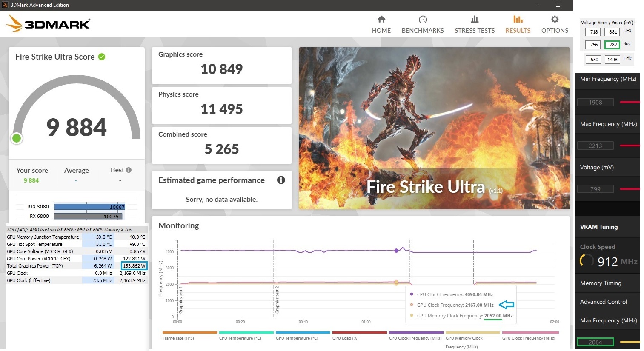This screenshot has width=644, height=351.
Task: Click the orange results chart icon
Action: [518, 19]
